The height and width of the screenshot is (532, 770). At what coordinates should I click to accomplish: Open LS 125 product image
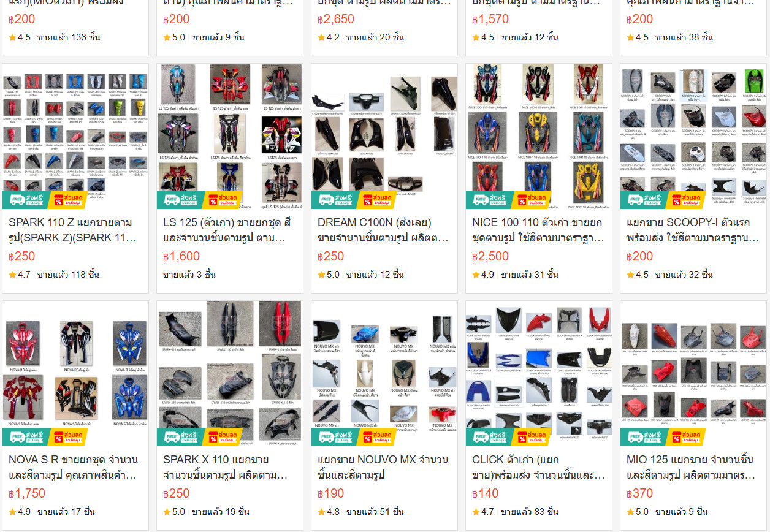click(230, 136)
